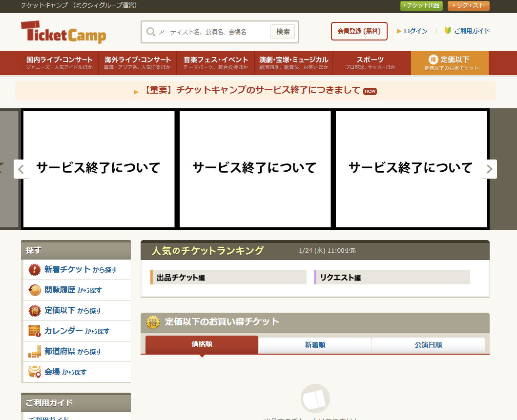Select the 新着チケット sidebar icon
Image resolution: width=517 pixels, height=420 pixels.
tap(33, 269)
